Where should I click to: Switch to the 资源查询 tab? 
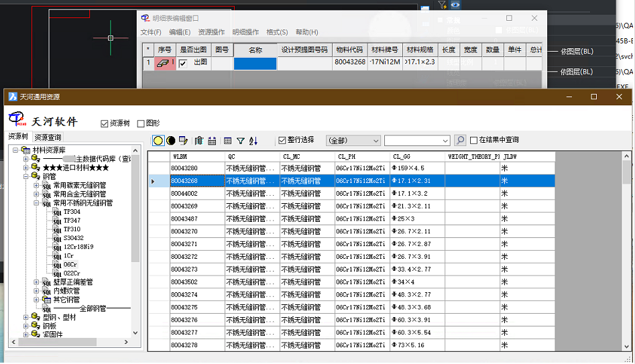click(x=48, y=137)
